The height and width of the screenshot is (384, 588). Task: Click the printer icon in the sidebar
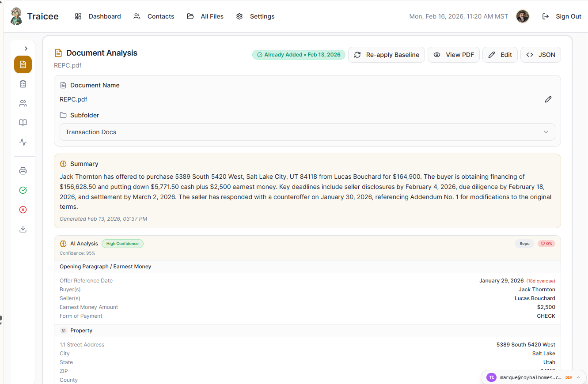(23, 171)
